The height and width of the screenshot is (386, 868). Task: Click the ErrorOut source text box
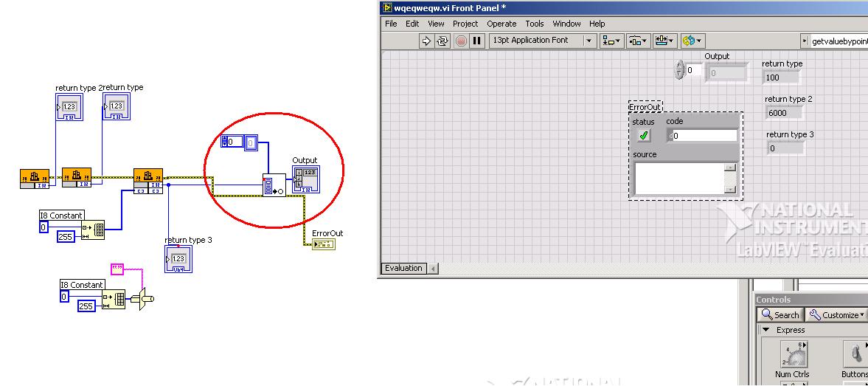679,179
